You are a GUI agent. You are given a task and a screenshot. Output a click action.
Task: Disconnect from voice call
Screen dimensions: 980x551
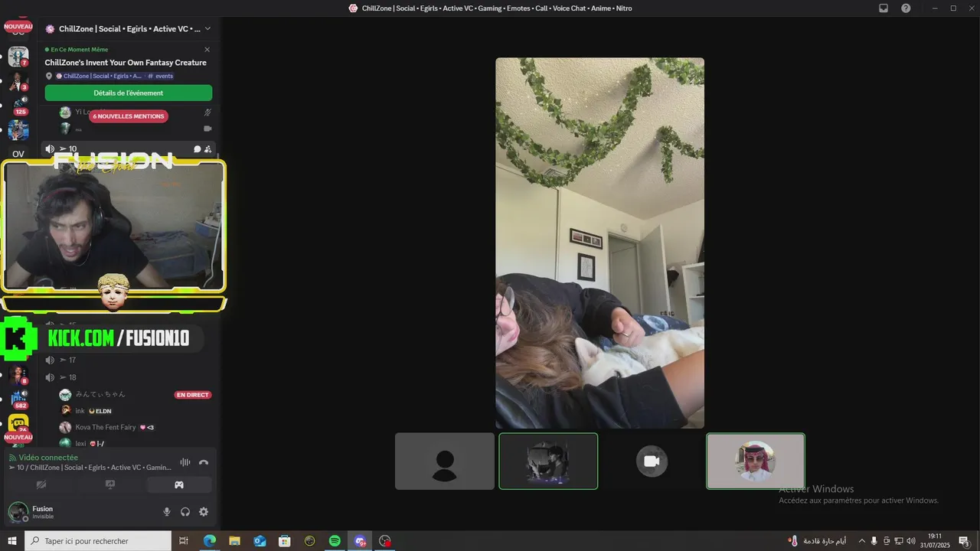click(204, 462)
